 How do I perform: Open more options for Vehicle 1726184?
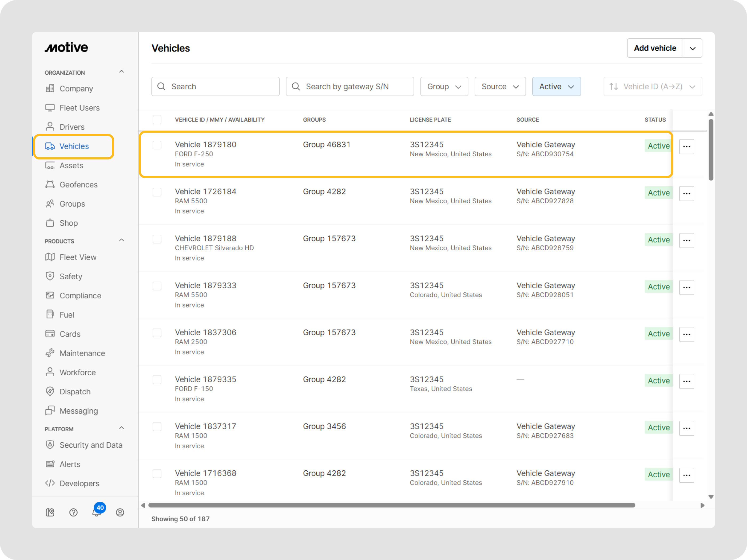pyautogui.click(x=686, y=193)
